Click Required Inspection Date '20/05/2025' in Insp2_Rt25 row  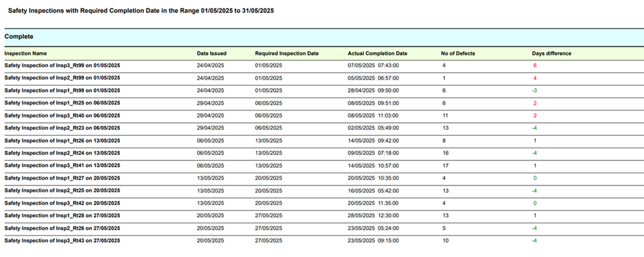[269, 191]
